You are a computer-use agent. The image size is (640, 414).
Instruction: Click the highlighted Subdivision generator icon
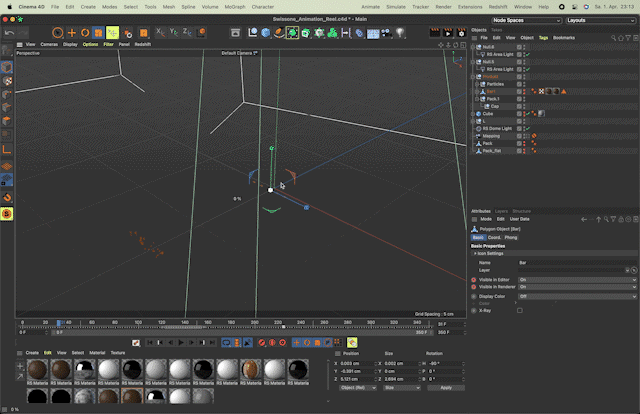[292, 33]
